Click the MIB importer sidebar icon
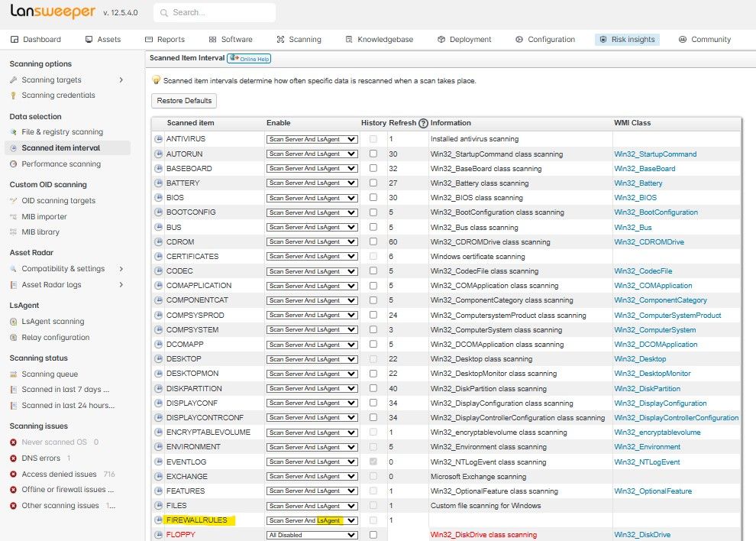This screenshot has width=756, height=541. click(14, 216)
